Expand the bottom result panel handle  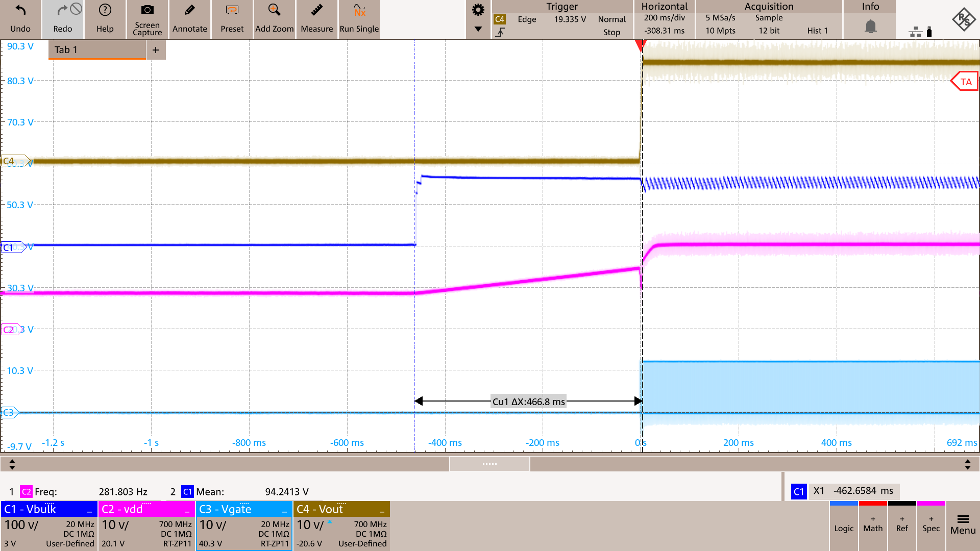489,464
